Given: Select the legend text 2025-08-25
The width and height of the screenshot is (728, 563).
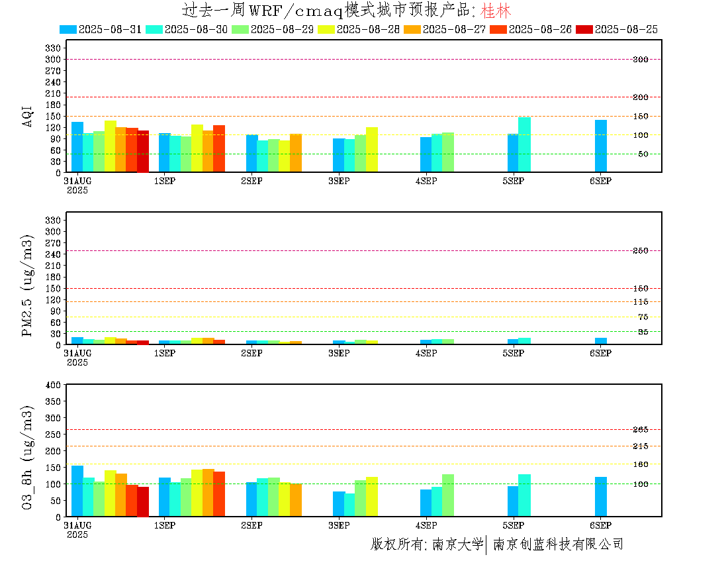Looking at the screenshot, I should click(x=626, y=29).
